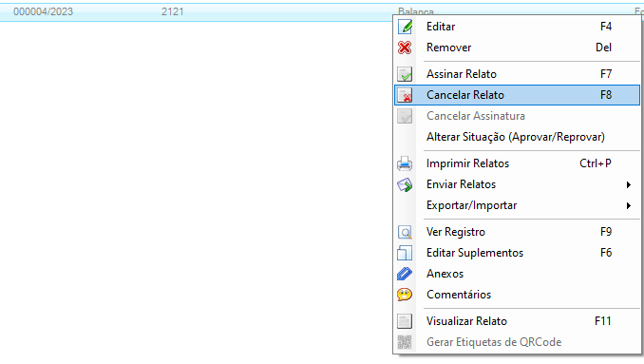Click the Enviar Relatos envelope icon
Viewport: 644px width, 364px height.
pos(405,184)
